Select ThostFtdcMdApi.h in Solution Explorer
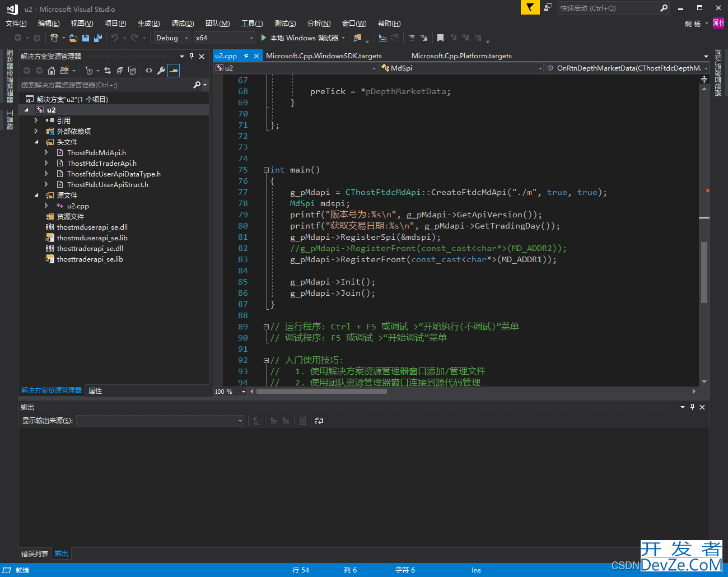Image resolution: width=728 pixels, height=577 pixels. click(x=96, y=152)
